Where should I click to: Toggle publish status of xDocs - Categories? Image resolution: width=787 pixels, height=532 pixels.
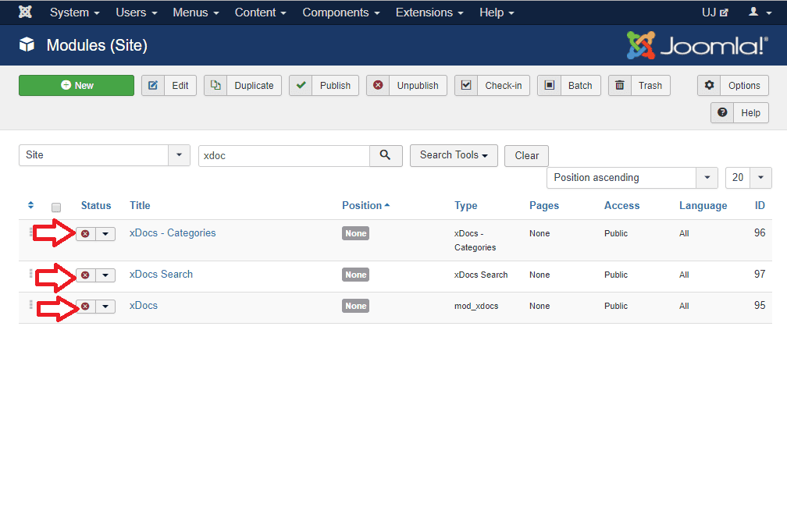click(x=86, y=234)
